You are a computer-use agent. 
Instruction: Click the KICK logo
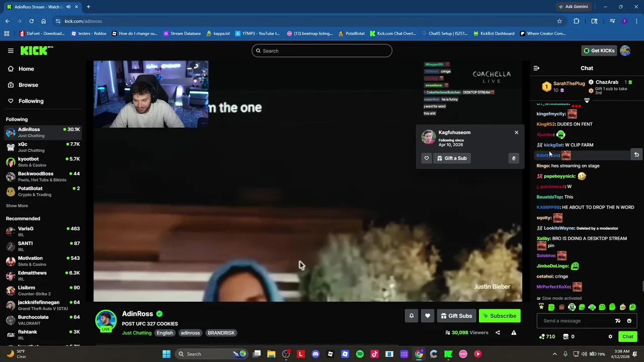[x=36, y=50]
